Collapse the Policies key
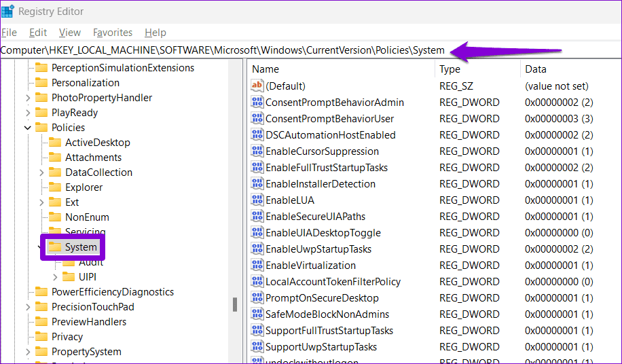 [28, 128]
